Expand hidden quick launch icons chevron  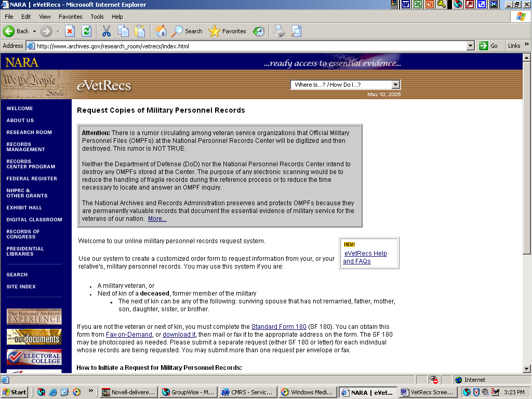click(90, 391)
